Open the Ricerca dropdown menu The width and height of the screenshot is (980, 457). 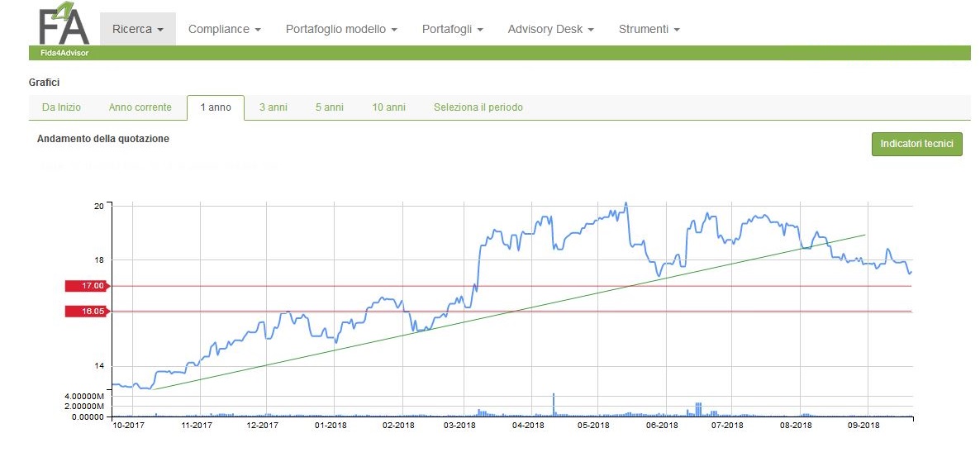pos(138,29)
